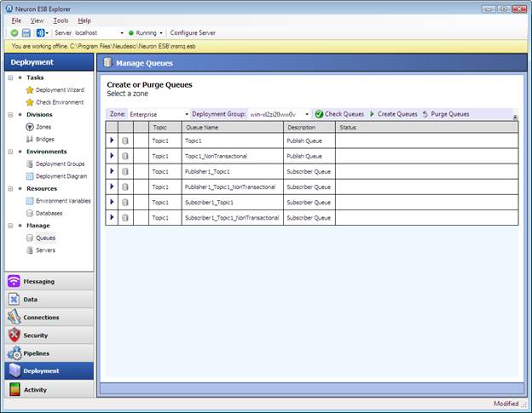Click the Pipelines gears icon
532x413 pixels.
tap(14, 353)
